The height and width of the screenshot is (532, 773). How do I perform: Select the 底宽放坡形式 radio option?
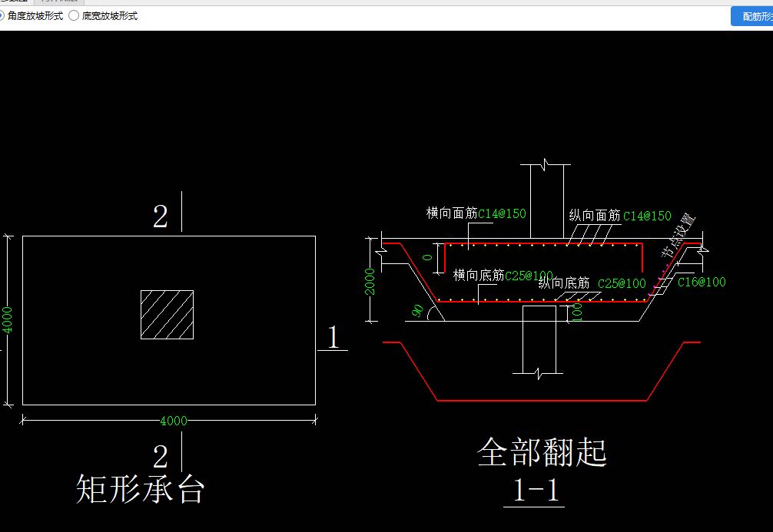[104, 16]
